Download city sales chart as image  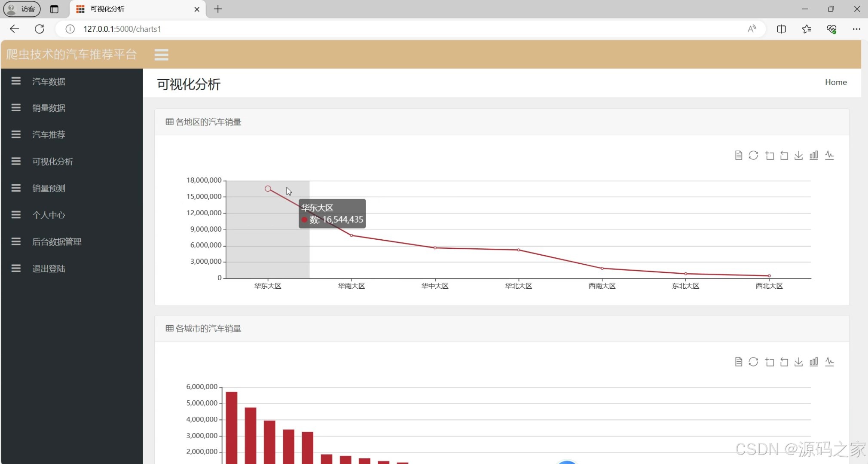798,362
